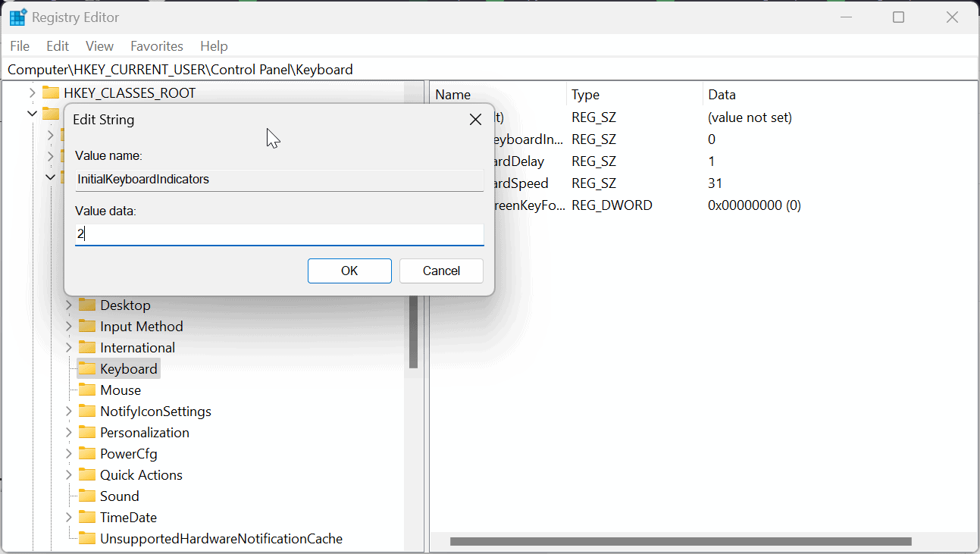Image resolution: width=980 pixels, height=554 pixels.
Task: Click the 0x00000000 (0) data cell
Action: pos(754,205)
